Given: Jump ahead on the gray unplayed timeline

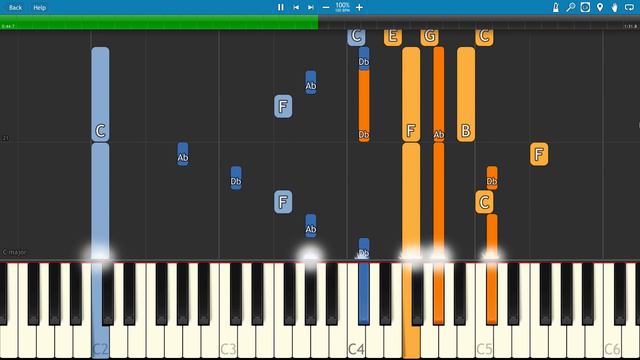Looking at the screenshot, I should 479,22.
